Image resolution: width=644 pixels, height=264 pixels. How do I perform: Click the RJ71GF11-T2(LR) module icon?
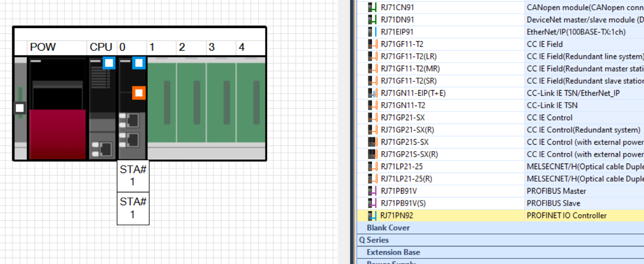(x=372, y=56)
